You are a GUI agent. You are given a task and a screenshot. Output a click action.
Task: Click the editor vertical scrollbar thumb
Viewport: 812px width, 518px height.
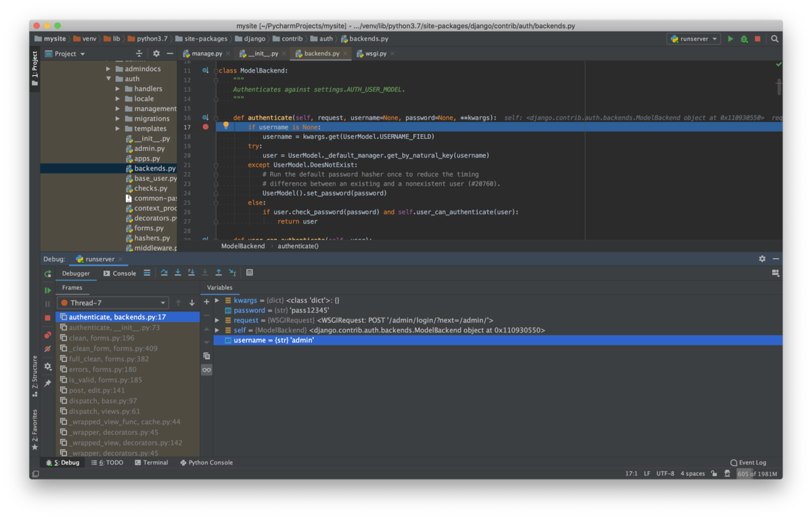[779, 85]
